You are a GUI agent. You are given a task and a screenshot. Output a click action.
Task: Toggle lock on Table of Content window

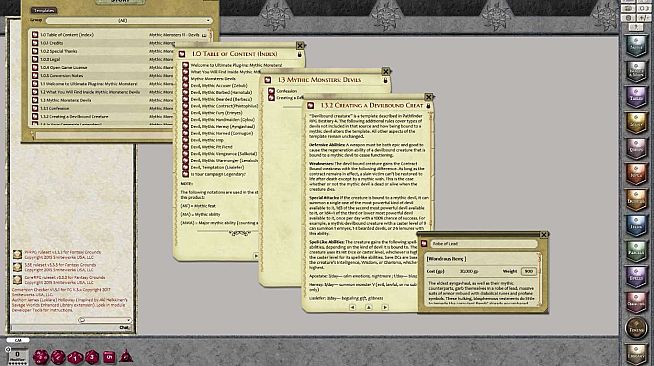tap(299, 54)
